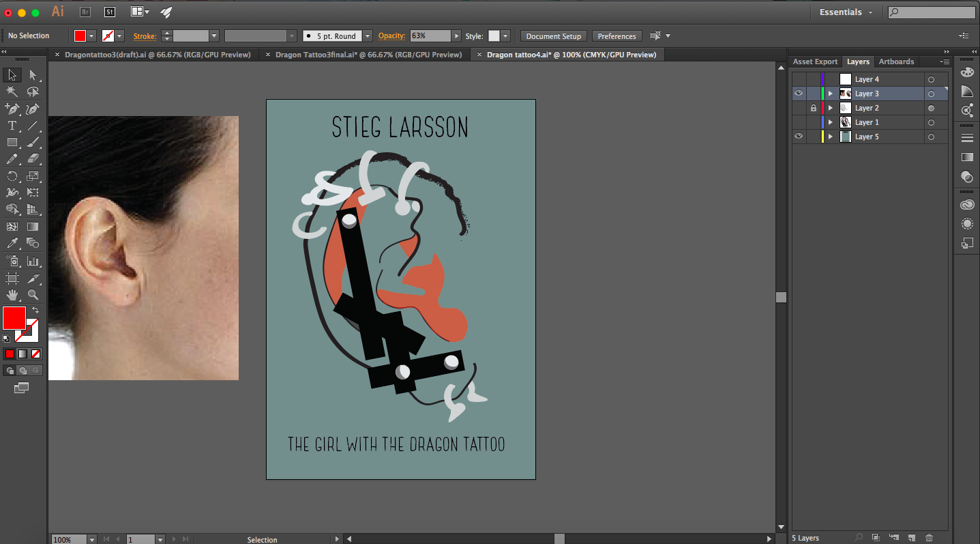
Task: Show Layer 1 via its visibility box
Action: click(x=799, y=122)
